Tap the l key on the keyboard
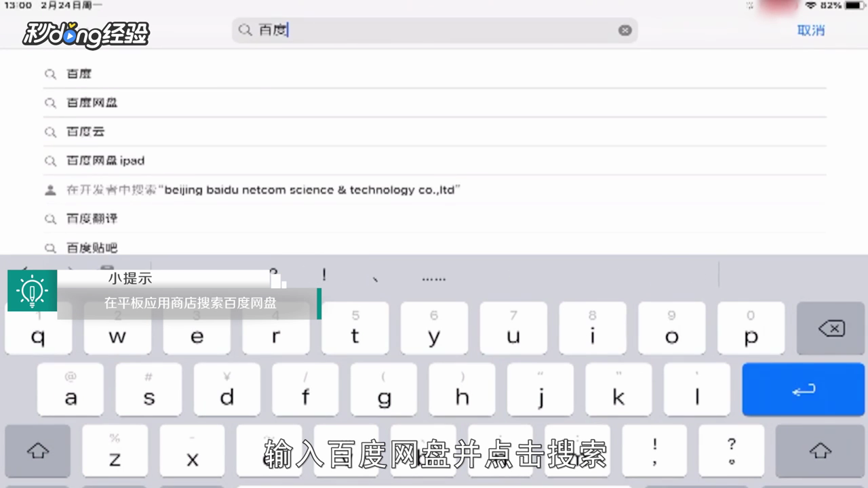Viewport: 868px width, 488px height. pos(697,390)
